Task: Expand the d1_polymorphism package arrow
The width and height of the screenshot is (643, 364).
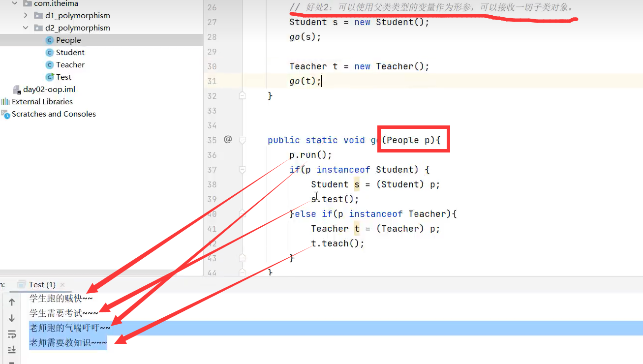Action: (x=26, y=16)
